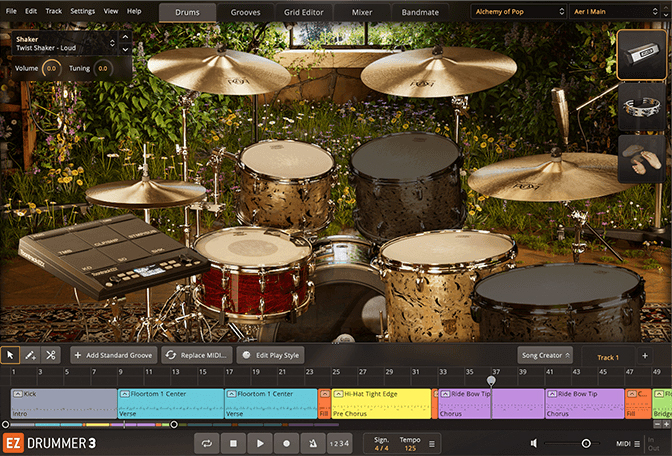Collapse the second Ride Bow Tip block
This screenshot has width=672, height=456.
[552, 394]
